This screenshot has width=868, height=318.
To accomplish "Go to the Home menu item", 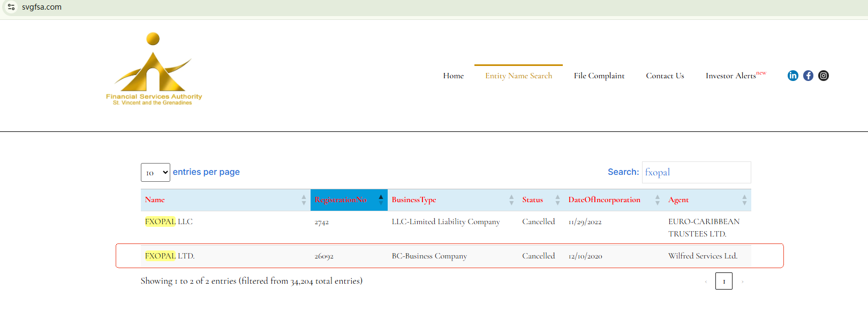I will coord(453,76).
